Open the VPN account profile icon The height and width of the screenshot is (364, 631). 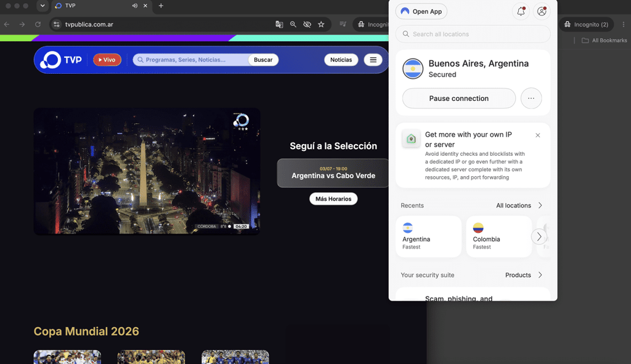[542, 11]
